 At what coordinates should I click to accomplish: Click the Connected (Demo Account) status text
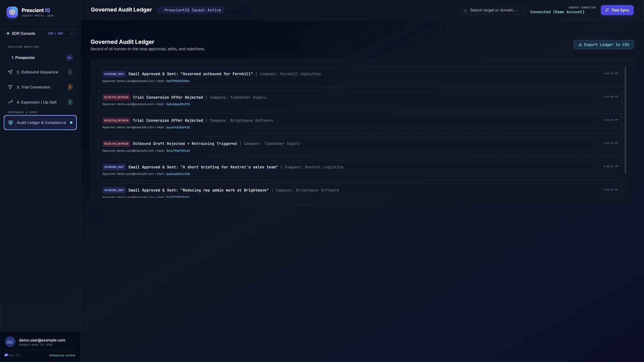click(x=557, y=12)
